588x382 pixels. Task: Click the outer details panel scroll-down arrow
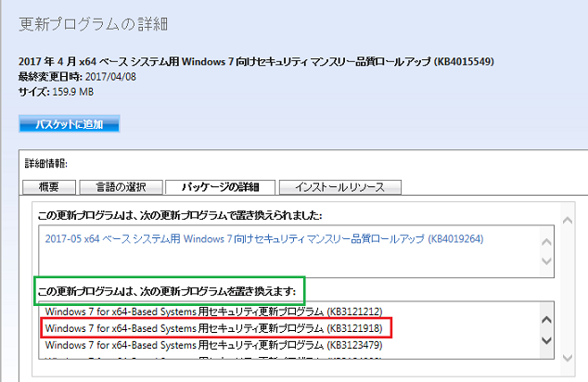point(568,358)
